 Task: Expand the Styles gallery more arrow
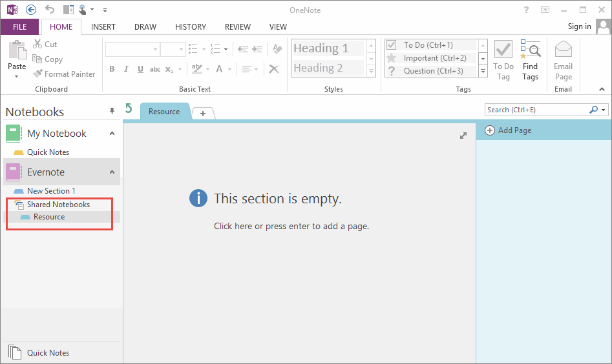tap(371, 72)
